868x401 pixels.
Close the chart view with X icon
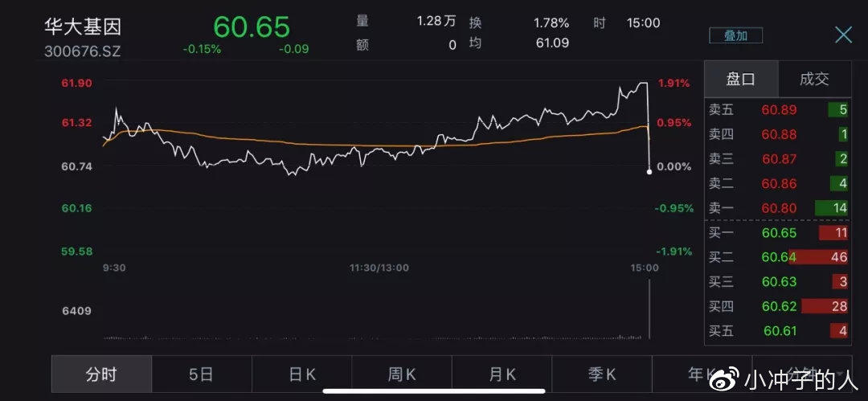[x=844, y=35]
